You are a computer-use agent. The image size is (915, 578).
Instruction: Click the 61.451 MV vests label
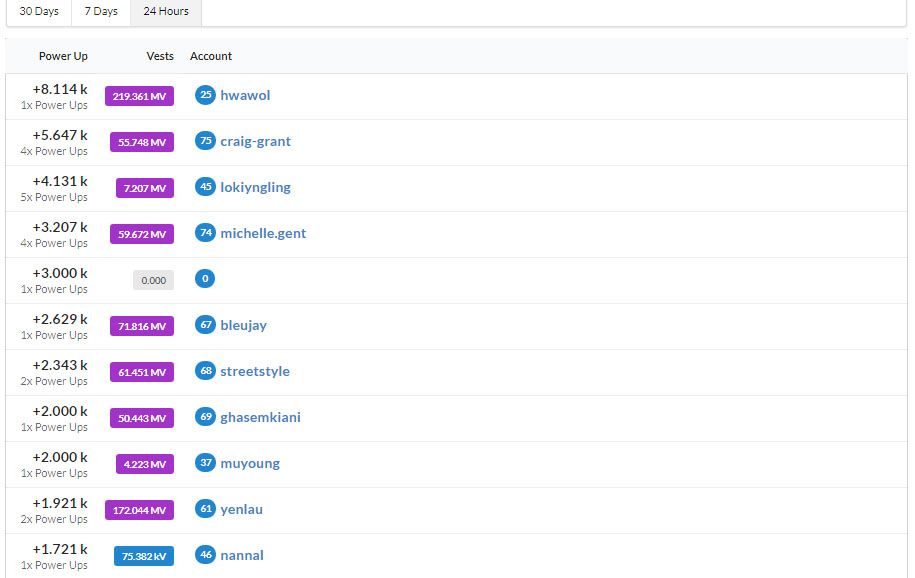142,372
